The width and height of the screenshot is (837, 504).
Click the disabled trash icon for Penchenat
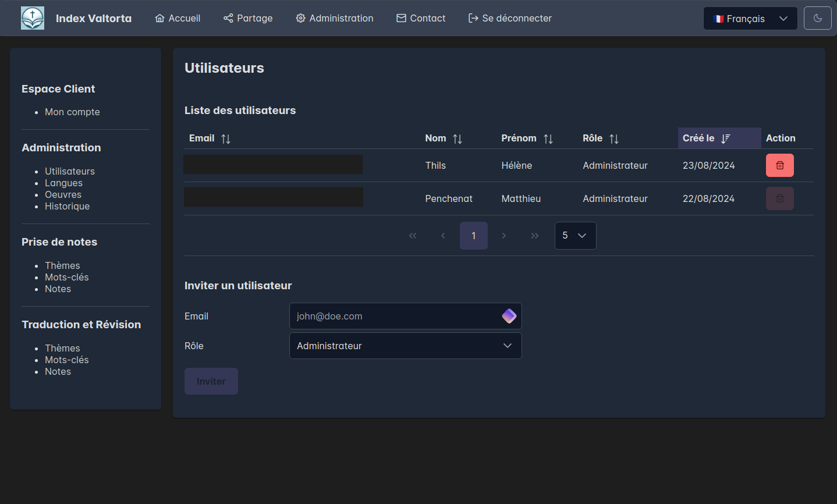(x=779, y=198)
